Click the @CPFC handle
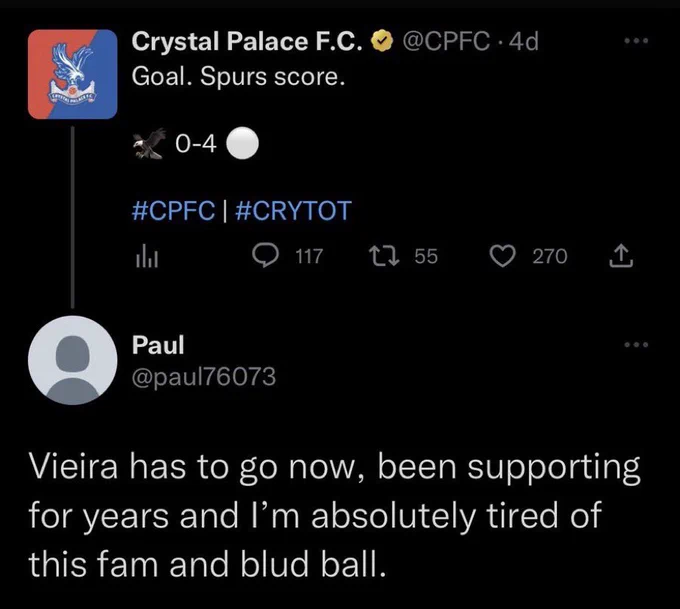The height and width of the screenshot is (609, 680). click(447, 42)
